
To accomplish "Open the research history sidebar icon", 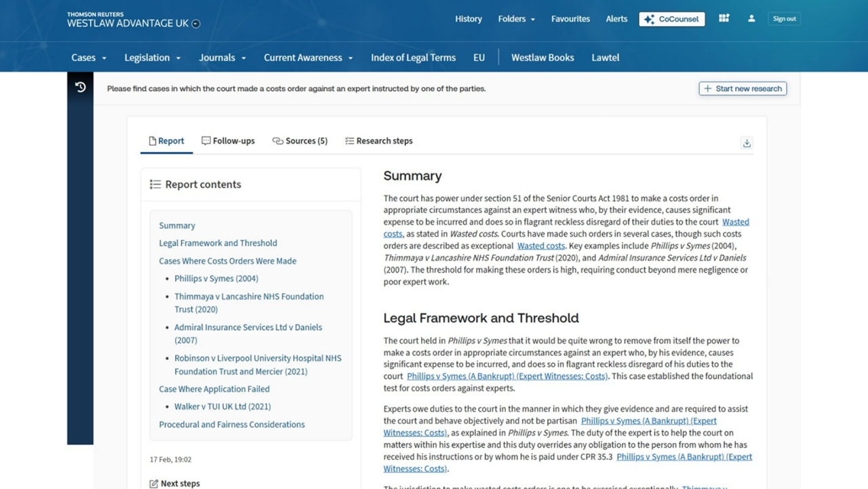I will (80, 87).
